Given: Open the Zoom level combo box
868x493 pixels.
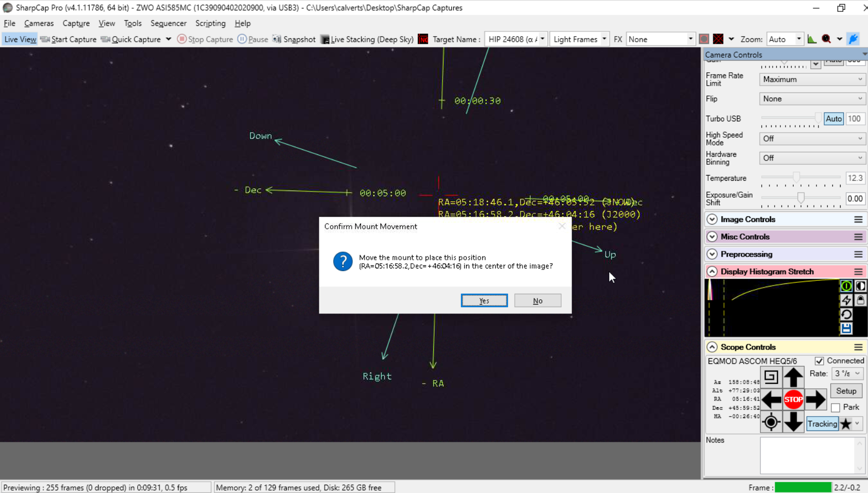Looking at the screenshot, I should (x=784, y=39).
